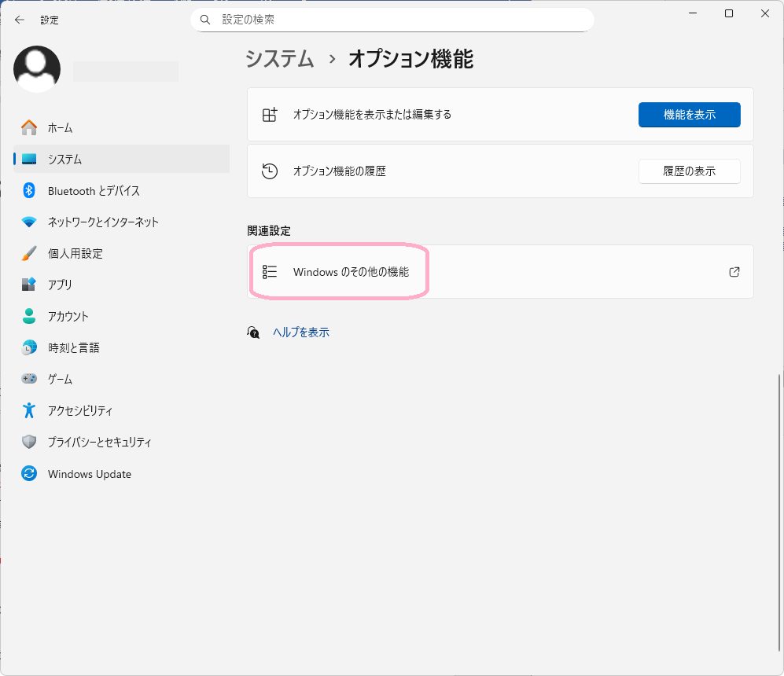Viewport: 784px width, 676px height.
Task: Open Windows Update in sidebar
Action: (x=89, y=474)
